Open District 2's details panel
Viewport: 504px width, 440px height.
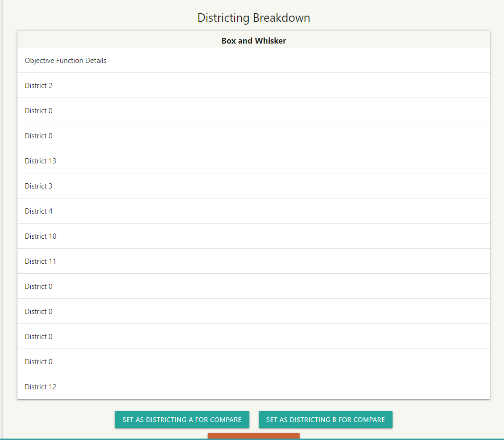pyautogui.click(x=38, y=86)
